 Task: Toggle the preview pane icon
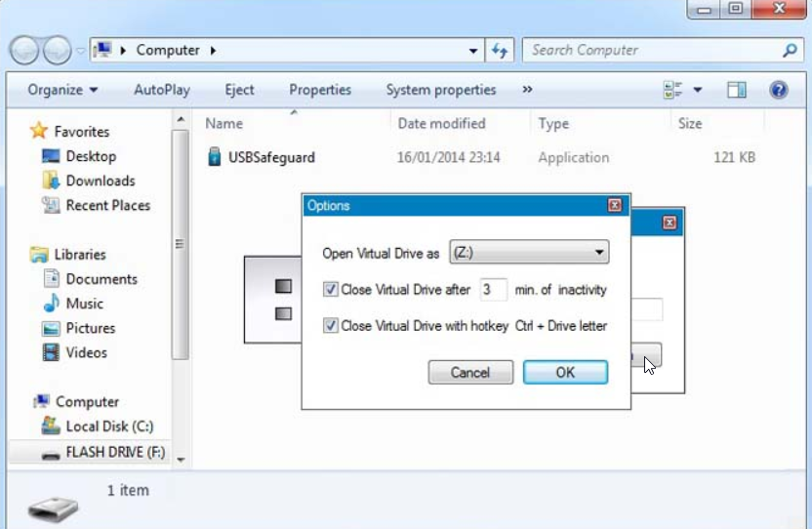[x=737, y=90]
